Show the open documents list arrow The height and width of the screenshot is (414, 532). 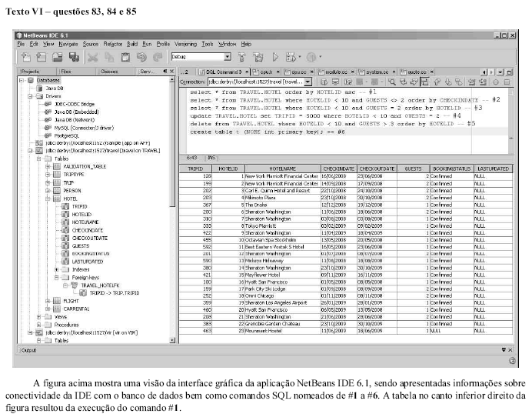pos(500,72)
